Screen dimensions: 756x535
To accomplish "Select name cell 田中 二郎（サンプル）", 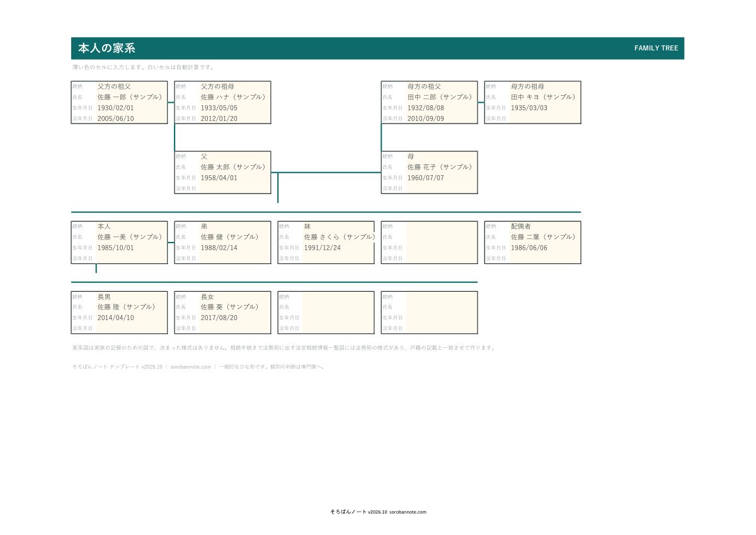I will (442, 97).
